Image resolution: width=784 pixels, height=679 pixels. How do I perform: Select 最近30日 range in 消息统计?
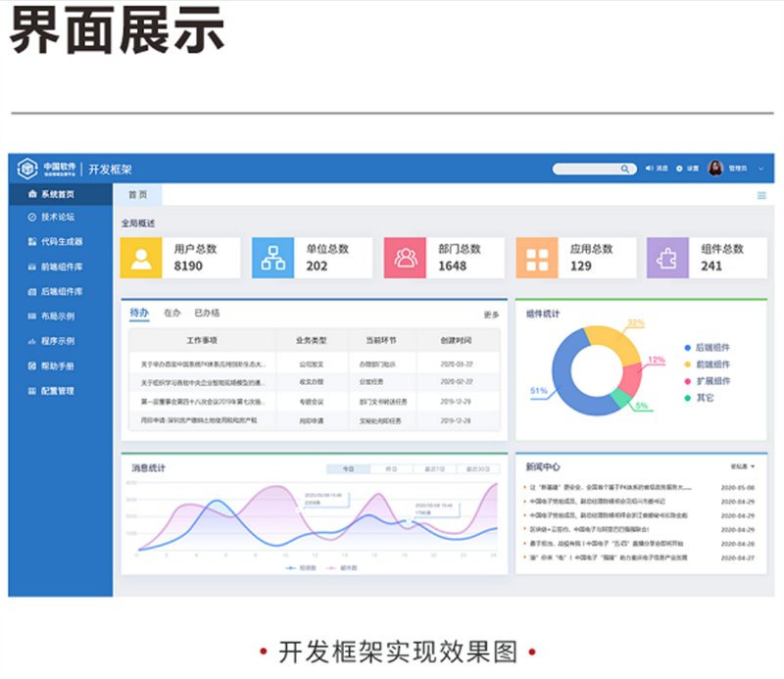pos(477,469)
